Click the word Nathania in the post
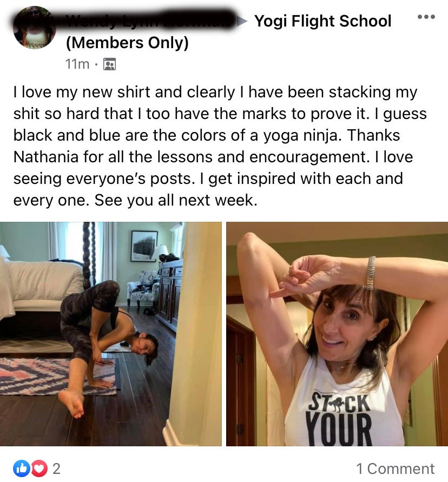This screenshot has height=482, width=448. click(x=46, y=157)
